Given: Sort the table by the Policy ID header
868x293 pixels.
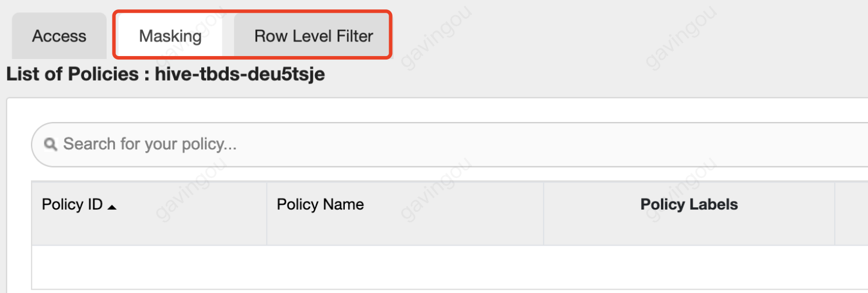Looking at the screenshot, I should pos(72,205).
